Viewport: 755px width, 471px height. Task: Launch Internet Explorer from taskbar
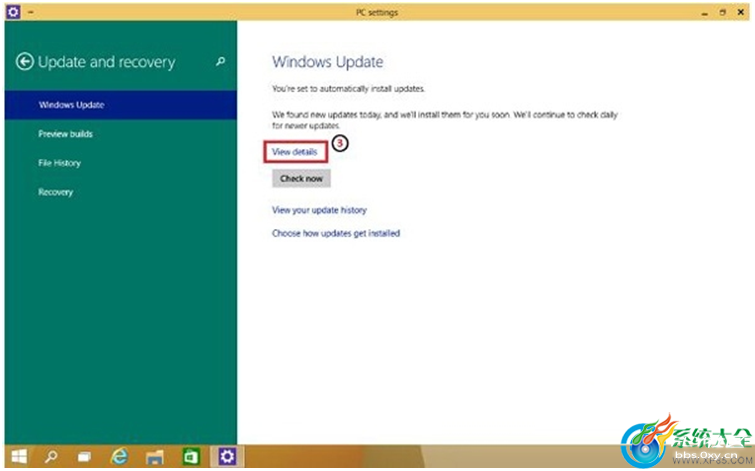click(119, 456)
